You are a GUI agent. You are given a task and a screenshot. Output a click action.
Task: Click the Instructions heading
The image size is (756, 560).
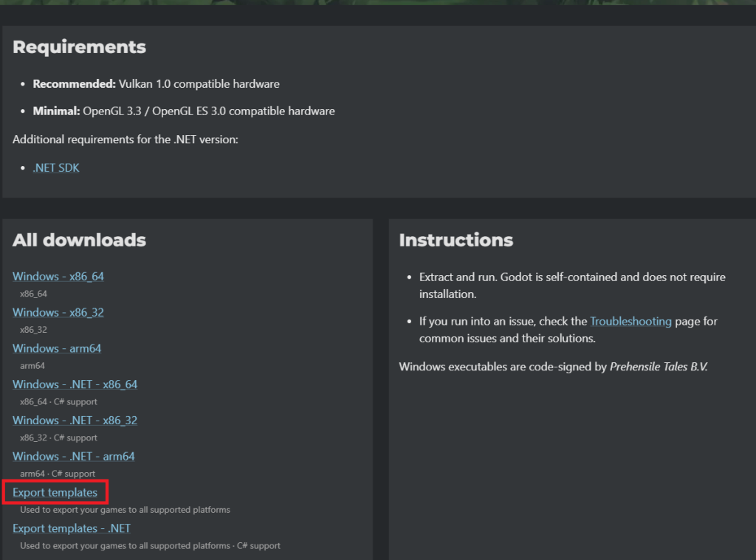456,240
